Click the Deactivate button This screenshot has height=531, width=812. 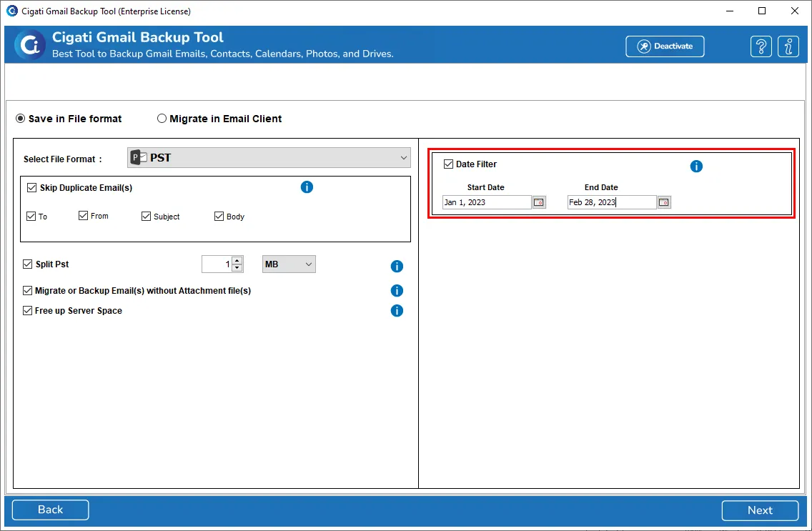pyautogui.click(x=665, y=46)
